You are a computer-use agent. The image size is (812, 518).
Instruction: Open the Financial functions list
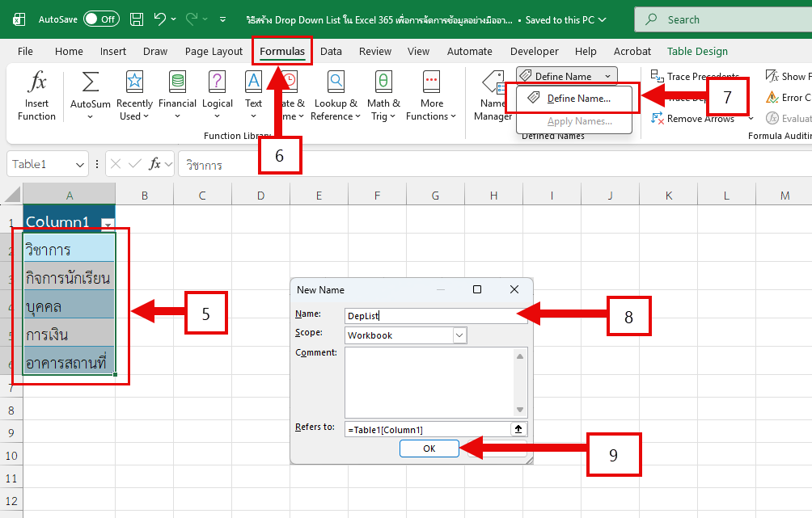tap(177, 95)
